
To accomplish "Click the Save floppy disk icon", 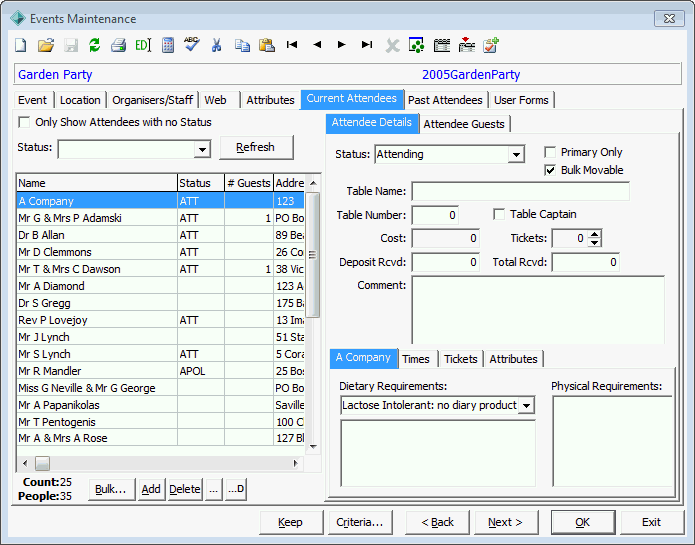I will click(71, 45).
